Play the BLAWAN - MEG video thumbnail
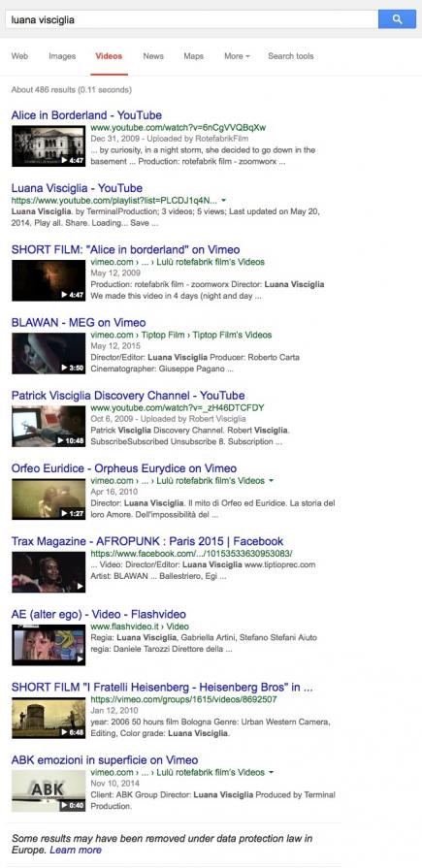The image size is (422, 868). point(49,353)
